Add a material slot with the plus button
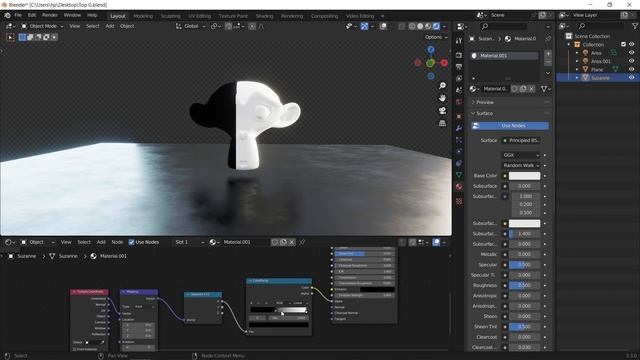The width and height of the screenshot is (640, 360). (x=548, y=54)
